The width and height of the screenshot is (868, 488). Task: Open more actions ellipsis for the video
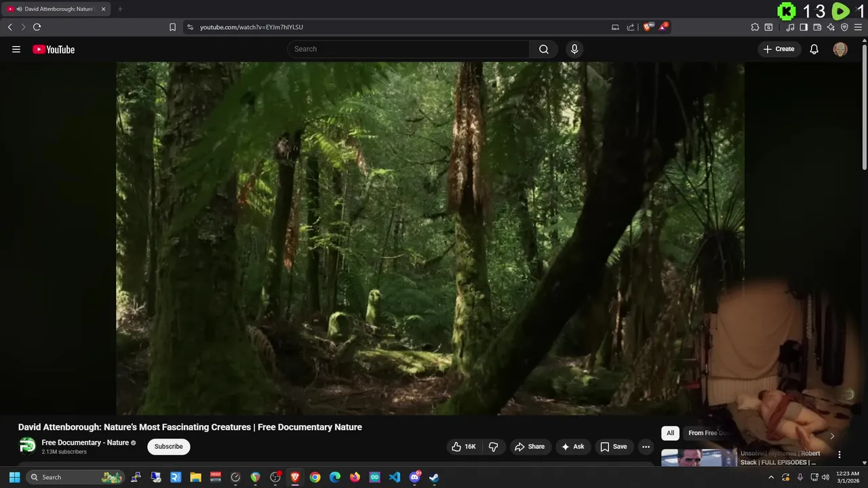646,447
